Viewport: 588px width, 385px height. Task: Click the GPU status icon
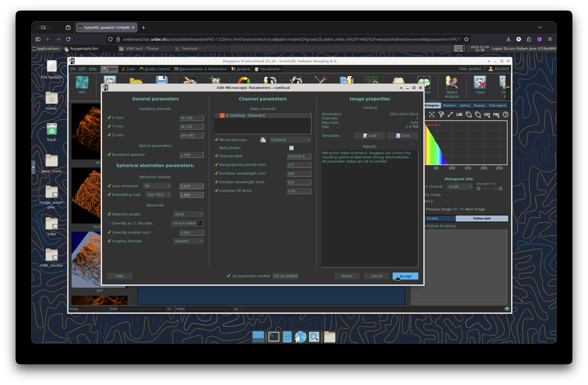point(82,83)
